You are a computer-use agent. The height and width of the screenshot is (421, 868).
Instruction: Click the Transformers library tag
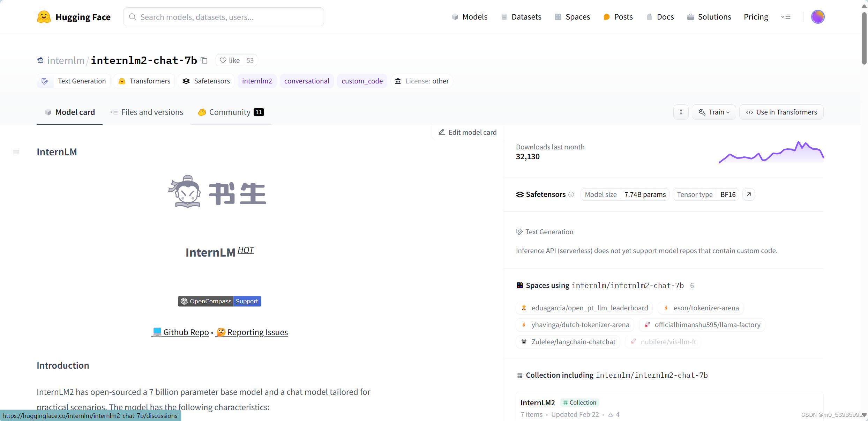pyautogui.click(x=144, y=81)
